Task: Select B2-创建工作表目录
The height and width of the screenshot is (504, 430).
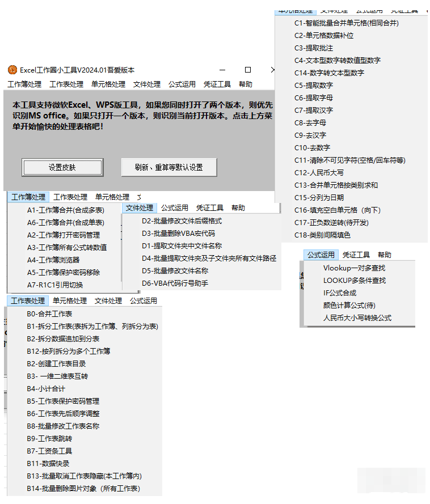Action: pos(56,364)
